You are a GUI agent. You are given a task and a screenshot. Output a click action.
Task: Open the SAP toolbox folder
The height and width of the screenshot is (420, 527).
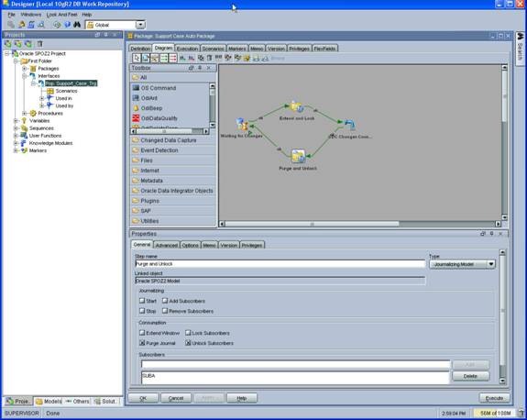172,211
